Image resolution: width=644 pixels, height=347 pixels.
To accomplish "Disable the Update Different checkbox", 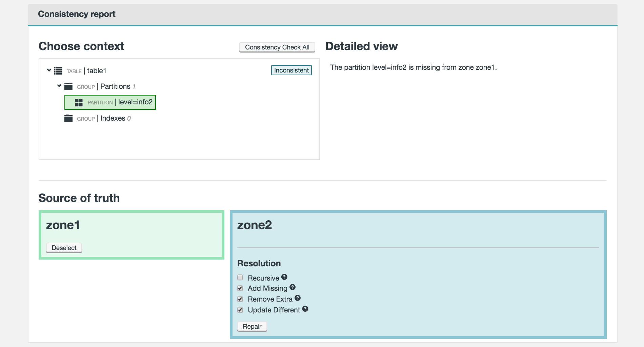I will [240, 310].
